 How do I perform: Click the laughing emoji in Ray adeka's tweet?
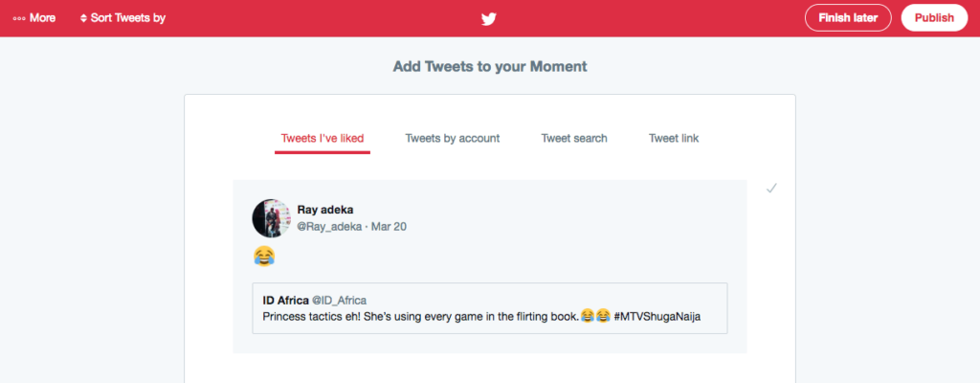[264, 256]
